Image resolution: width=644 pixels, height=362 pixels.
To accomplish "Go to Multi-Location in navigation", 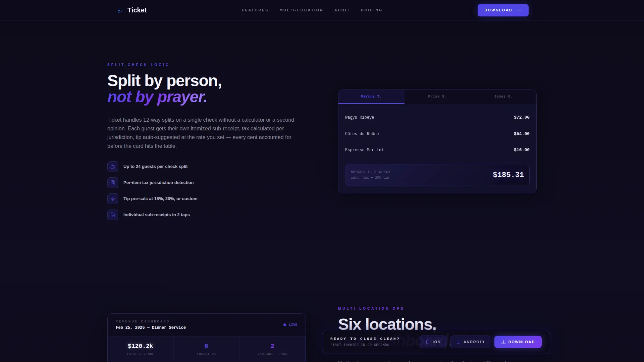I will [x=301, y=10].
